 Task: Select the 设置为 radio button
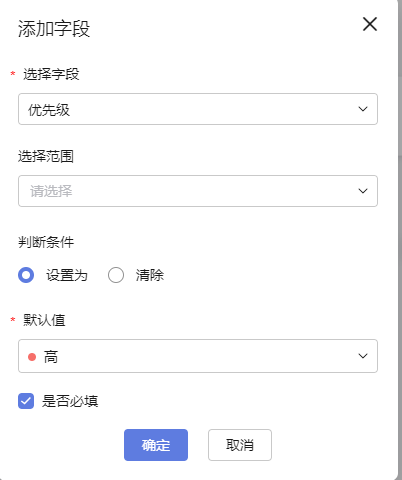(26, 275)
